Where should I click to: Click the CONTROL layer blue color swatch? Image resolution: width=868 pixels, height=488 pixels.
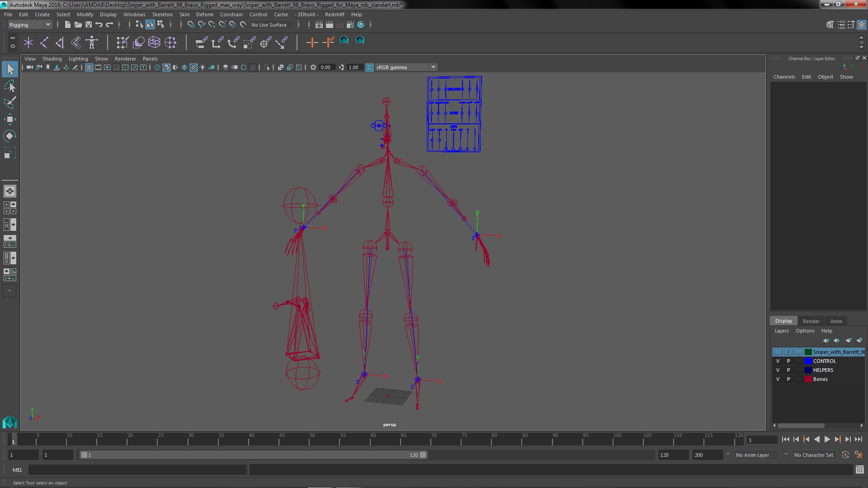point(808,361)
